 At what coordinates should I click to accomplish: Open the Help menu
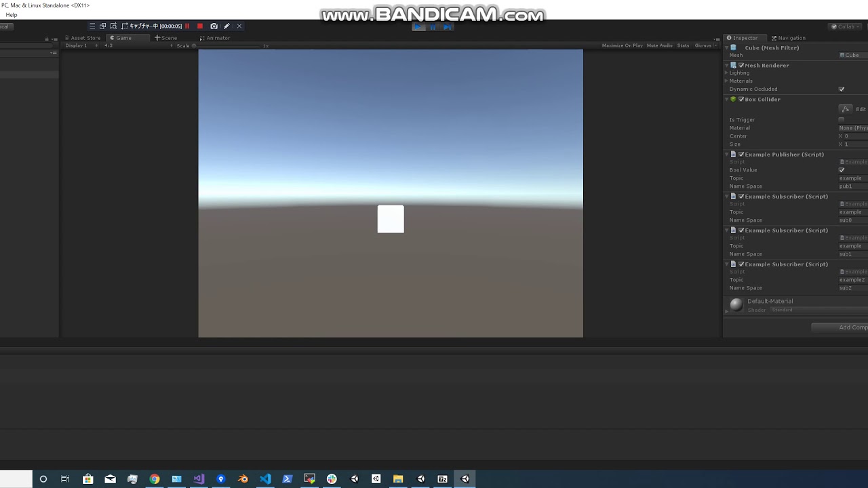[12, 15]
